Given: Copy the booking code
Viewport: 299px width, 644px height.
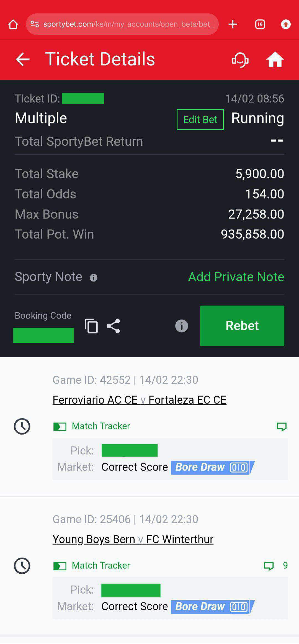Looking at the screenshot, I should click(x=91, y=326).
